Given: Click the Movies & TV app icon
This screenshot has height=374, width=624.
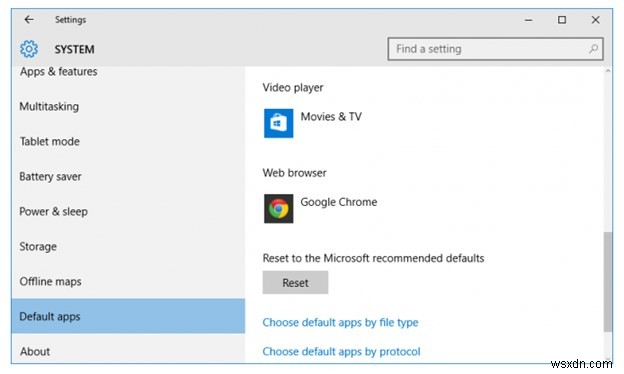Looking at the screenshot, I should point(279,123).
